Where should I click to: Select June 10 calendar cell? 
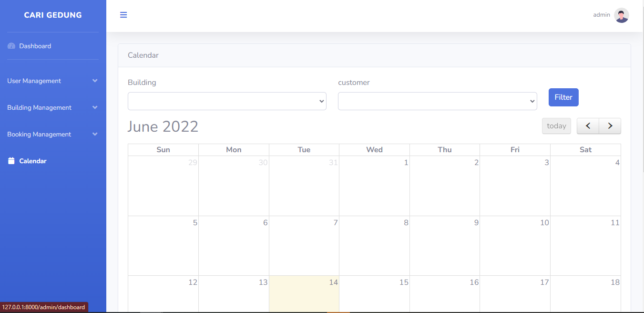[x=515, y=246]
